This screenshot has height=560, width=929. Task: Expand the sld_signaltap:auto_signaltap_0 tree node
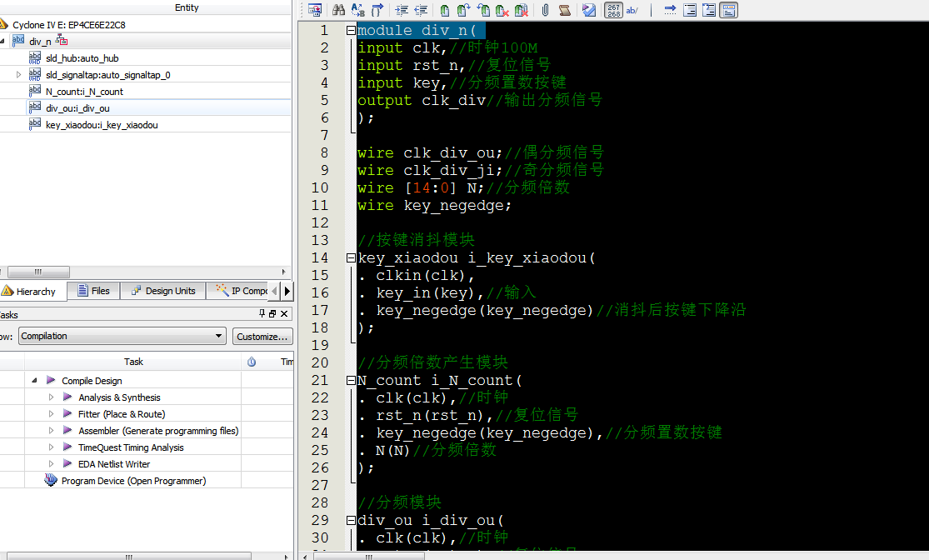coord(19,75)
